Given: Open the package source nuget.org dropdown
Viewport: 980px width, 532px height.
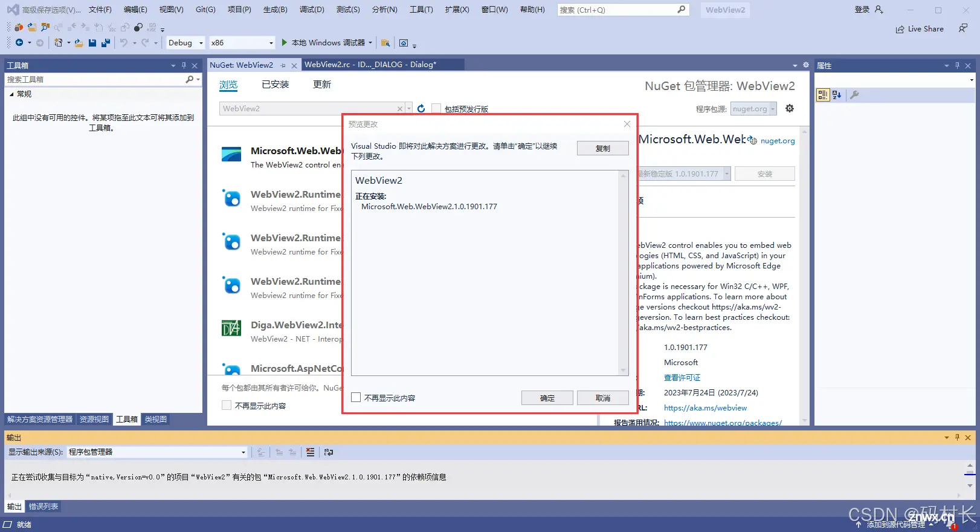Looking at the screenshot, I should click(753, 109).
